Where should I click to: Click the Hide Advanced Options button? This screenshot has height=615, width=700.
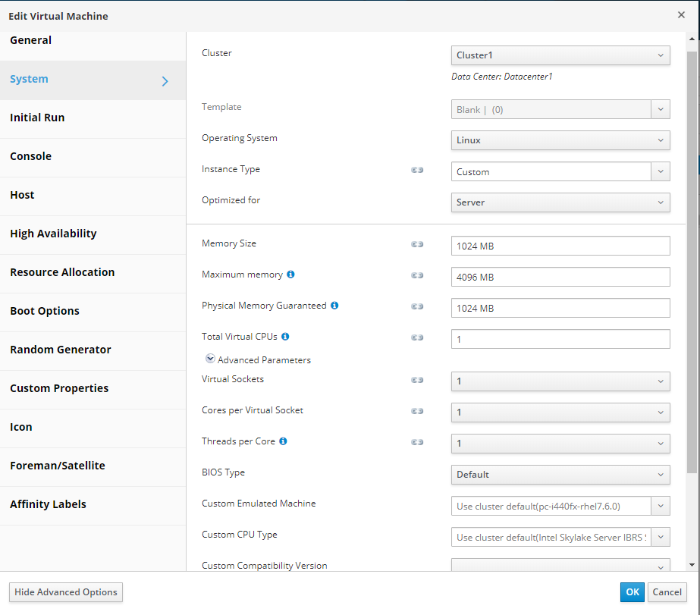point(66,592)
